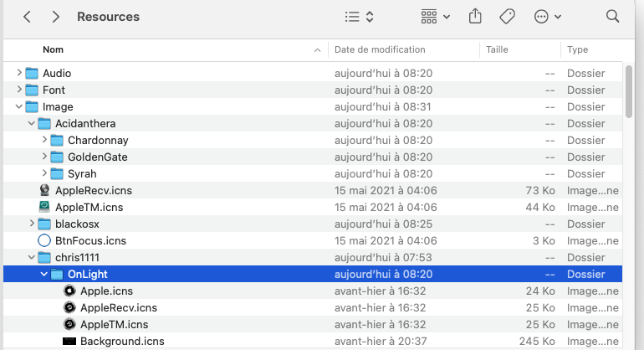The height and width of the screenshot is (350, 644).
Task: Go back with the left arrow
Action: tap(27, 17)
